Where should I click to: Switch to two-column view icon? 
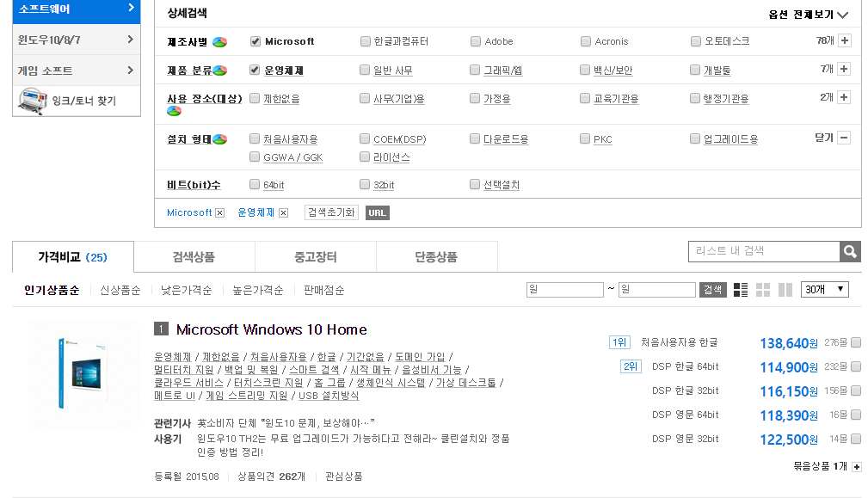click(x=785, y=289)
